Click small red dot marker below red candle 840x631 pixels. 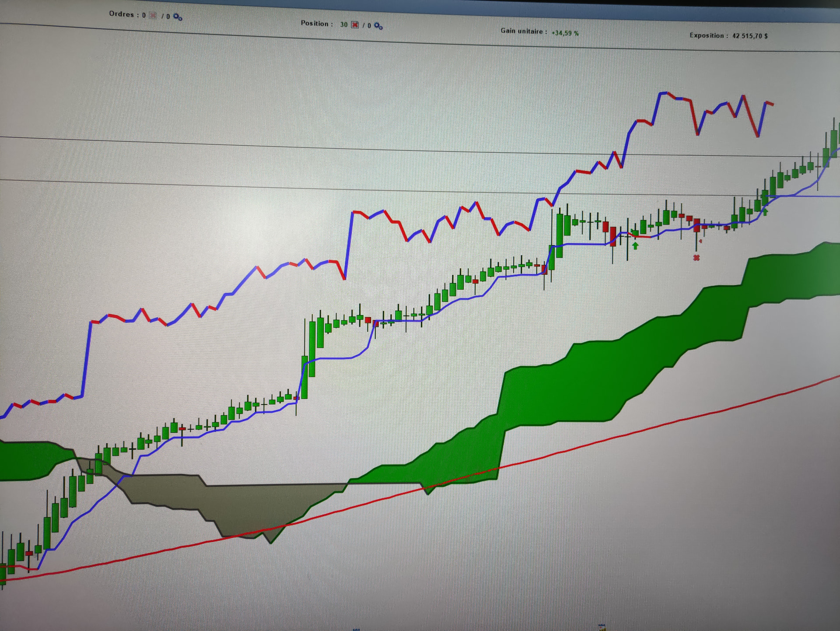pos(700,241)
